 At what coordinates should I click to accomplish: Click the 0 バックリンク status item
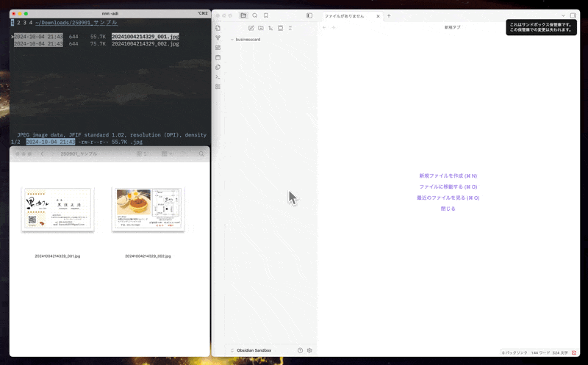coord(514,353)
